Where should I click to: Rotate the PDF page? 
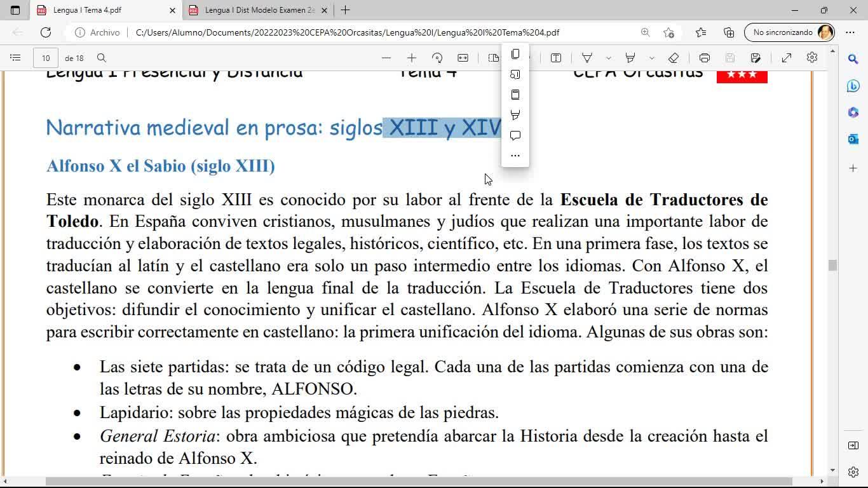[x=437, y=58]
